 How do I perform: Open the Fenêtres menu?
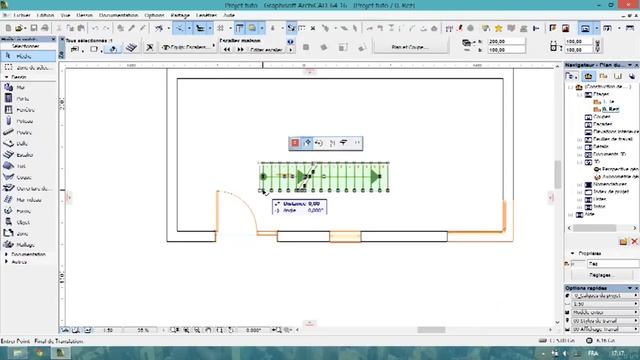206,15
